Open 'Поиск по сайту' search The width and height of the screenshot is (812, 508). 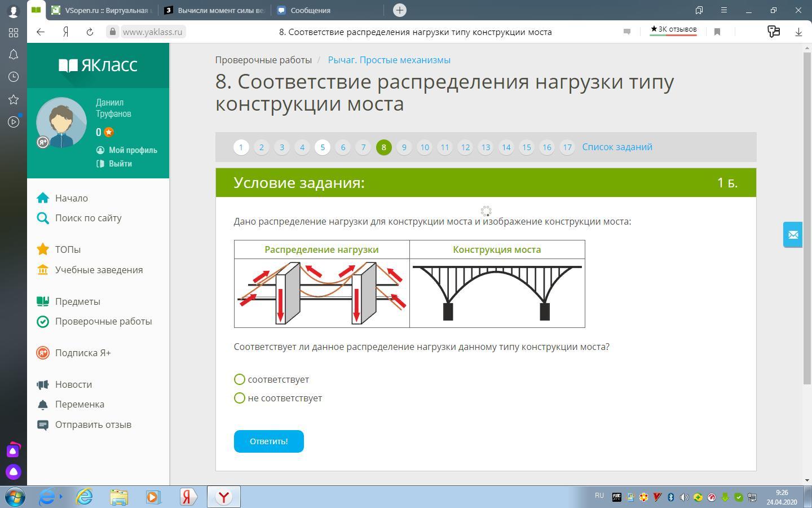(88, 218)
